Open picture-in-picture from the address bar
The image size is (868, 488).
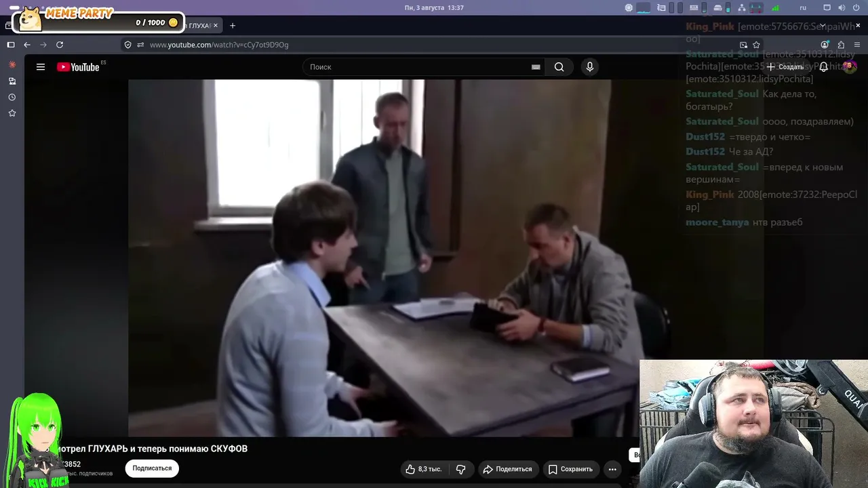[x=743, y=45]
